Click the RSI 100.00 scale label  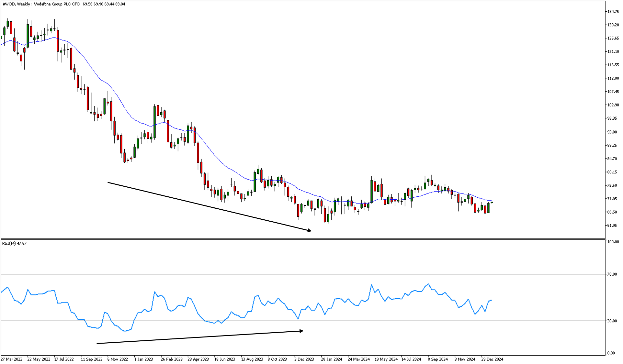point(613,242)
